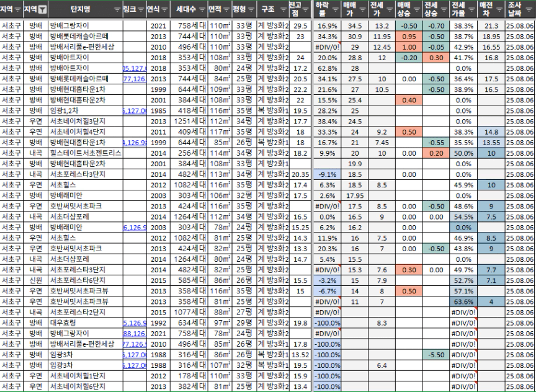536x392 pixels.
Task: Open the link in the 방배현대홈타운1차 85㎡ row
Action: click(135, 143)
